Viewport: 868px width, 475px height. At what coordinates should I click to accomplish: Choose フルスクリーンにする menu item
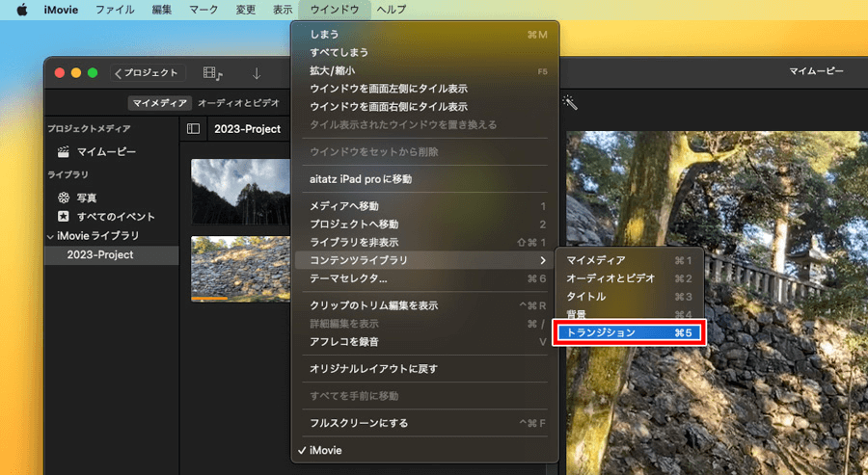tap(425, 423)
